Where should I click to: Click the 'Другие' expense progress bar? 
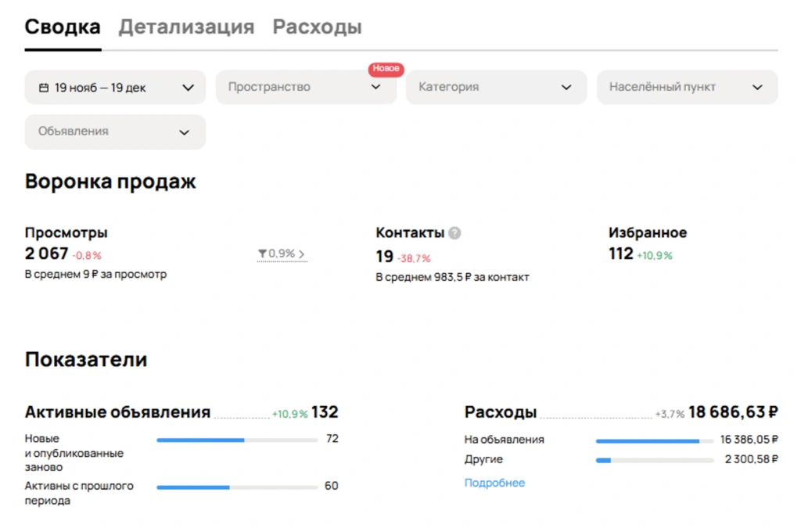tap(655, 461)
